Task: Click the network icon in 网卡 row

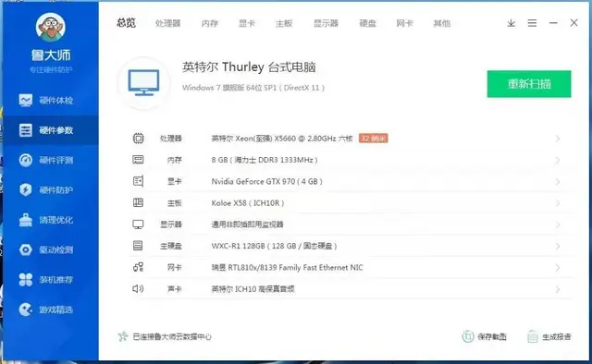Action: point(138,267)
